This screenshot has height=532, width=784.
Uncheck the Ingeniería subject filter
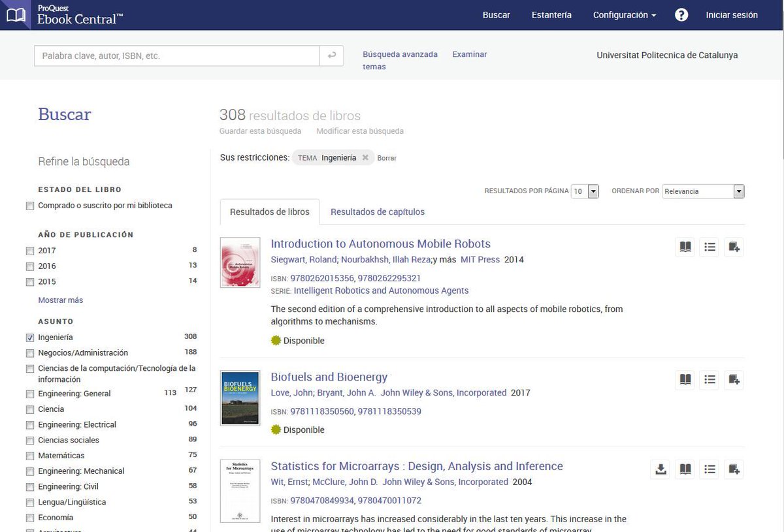click(x=29, y=337)
